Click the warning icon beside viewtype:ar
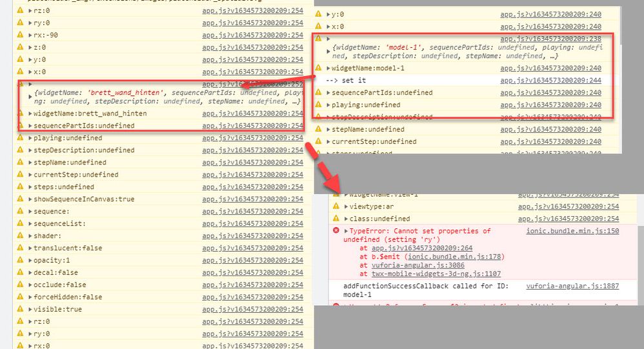The height and width of the screenshot is (349, 644). [336, 206]
